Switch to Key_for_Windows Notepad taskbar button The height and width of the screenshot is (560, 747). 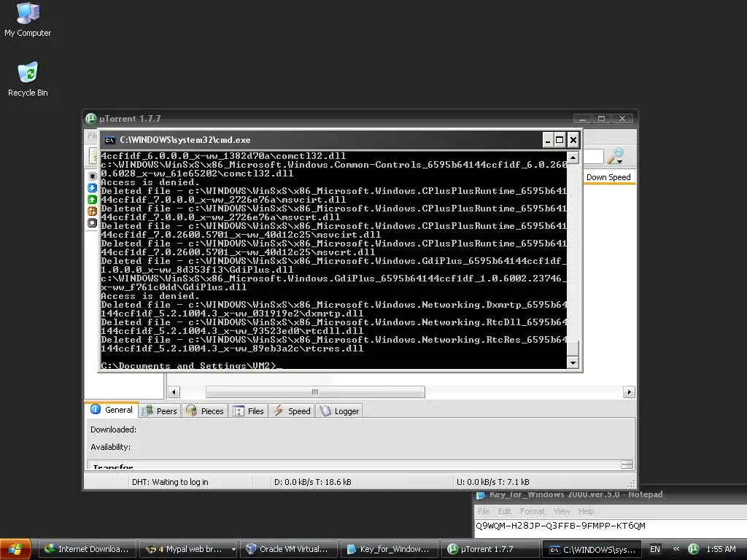click(x=390, y=549)
